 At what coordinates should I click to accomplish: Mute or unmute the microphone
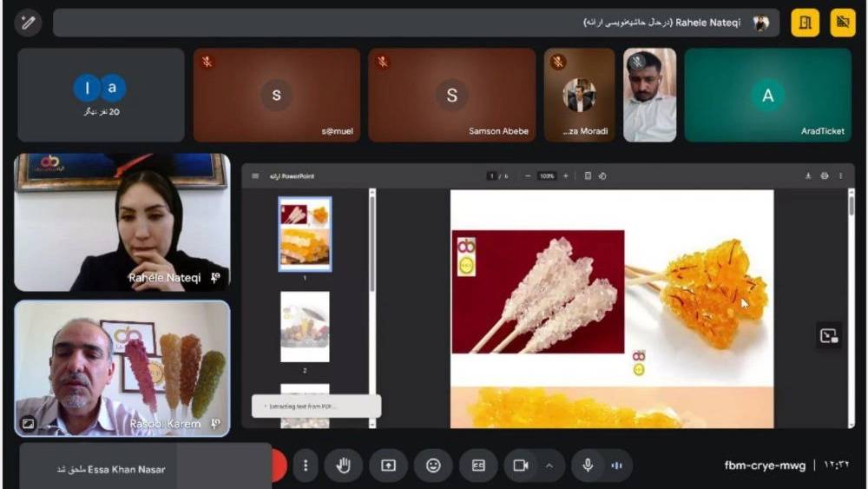(588, 466)
